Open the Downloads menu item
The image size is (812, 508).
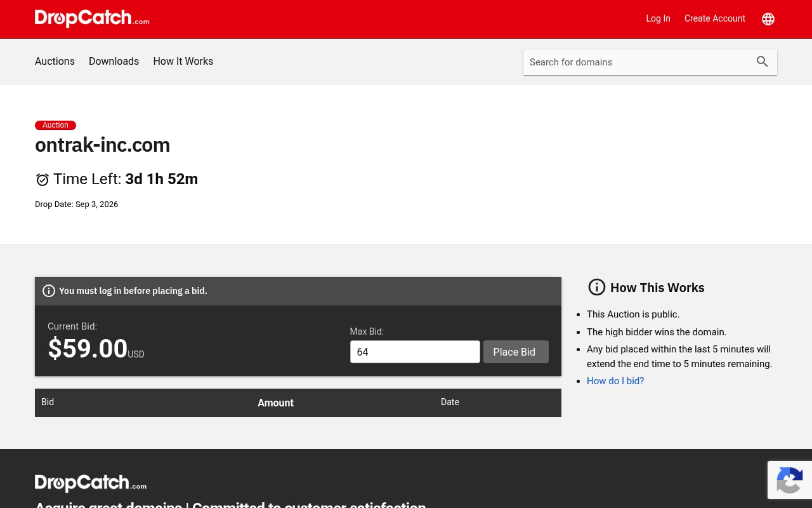(x=114, y=61)
